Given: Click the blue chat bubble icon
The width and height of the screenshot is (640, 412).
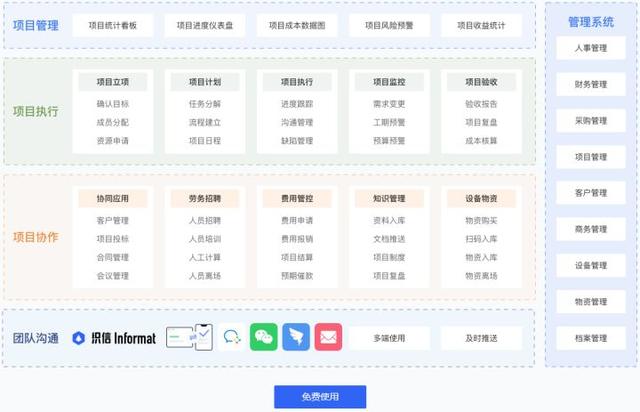Looking at the screenshot, I should click(x=232, y=337).
